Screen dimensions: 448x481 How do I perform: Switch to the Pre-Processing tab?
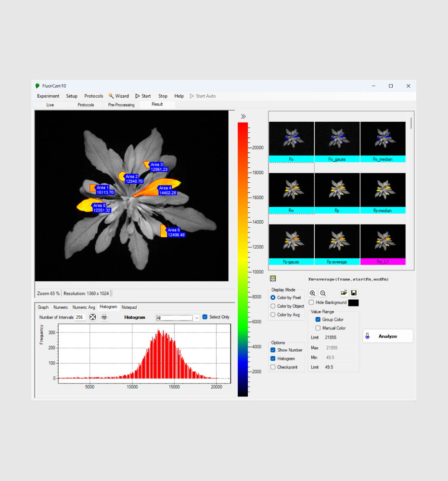coord(121,105)
